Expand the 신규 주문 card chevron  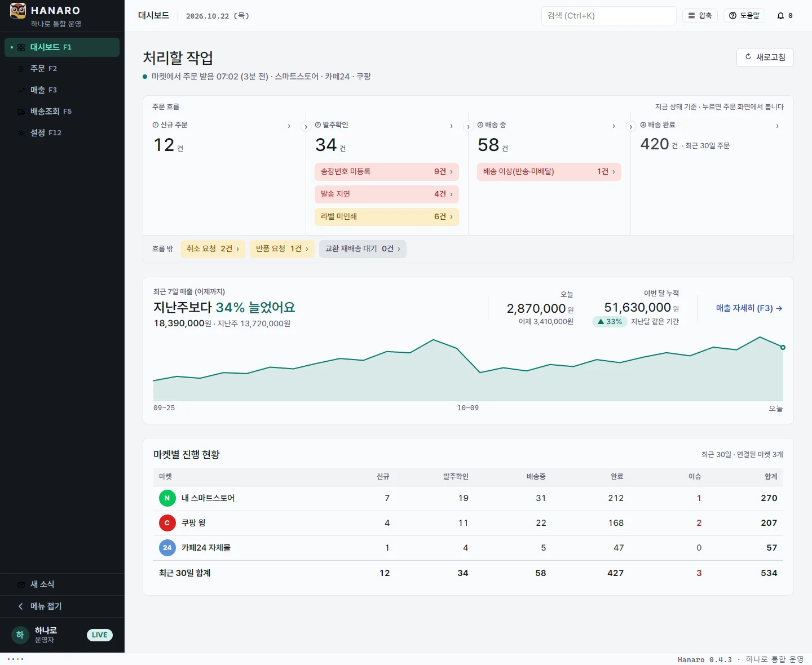click(x=289, y=126)
